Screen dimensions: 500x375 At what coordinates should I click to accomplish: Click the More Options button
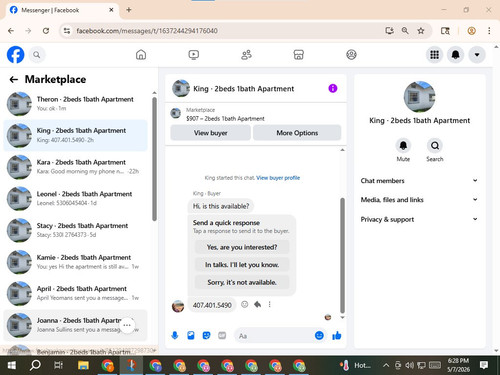point(297,133)
